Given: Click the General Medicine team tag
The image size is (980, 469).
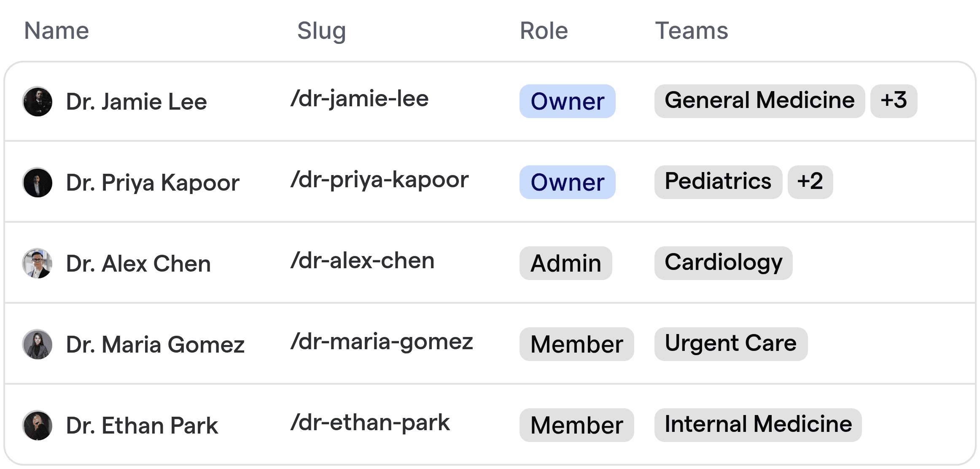Looking at the screenshot, I should (x=759, y=101).
